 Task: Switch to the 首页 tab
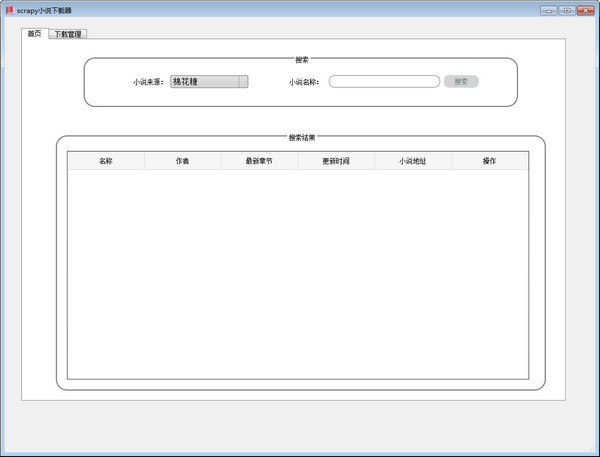point(34,34)
